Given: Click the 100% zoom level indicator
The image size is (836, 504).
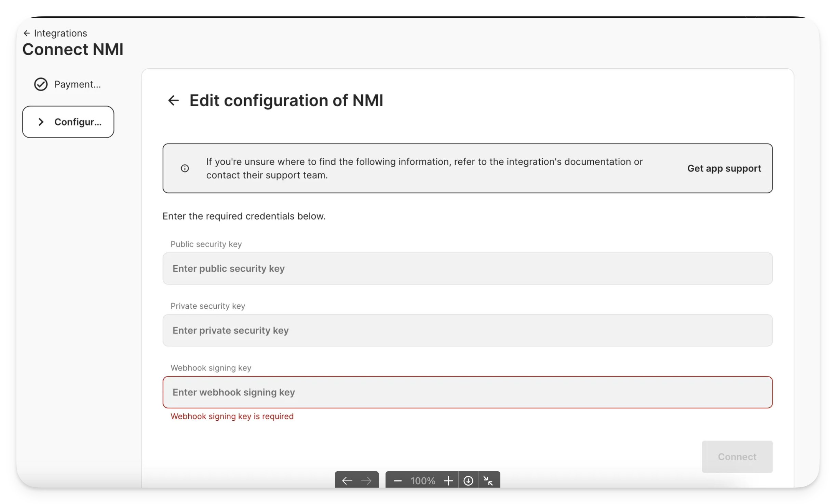Looking at the screenshot, I should click(x=423, y=481).
